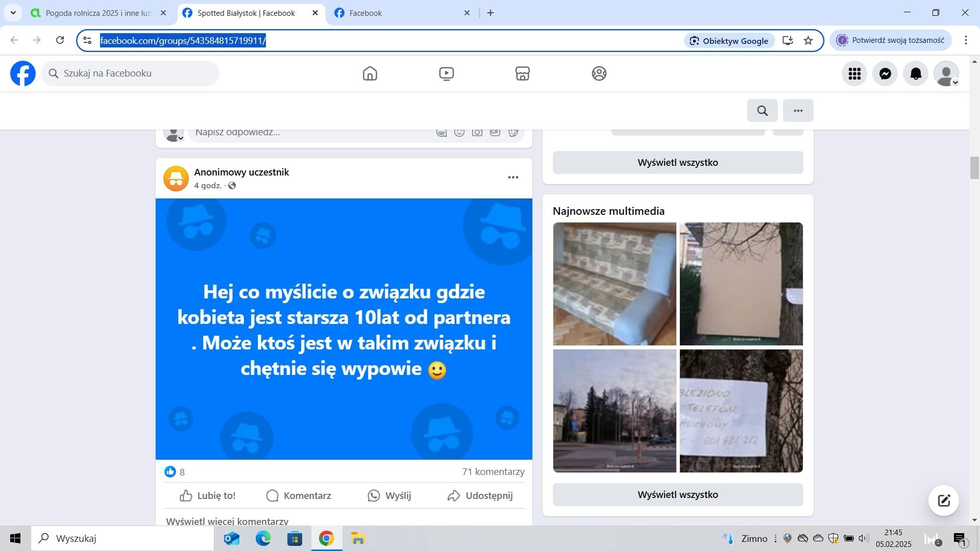Open the browser tab list dropdown arrow
This screenshot has height=551, width=980.
pyautogui.click(x=13, y=13)
